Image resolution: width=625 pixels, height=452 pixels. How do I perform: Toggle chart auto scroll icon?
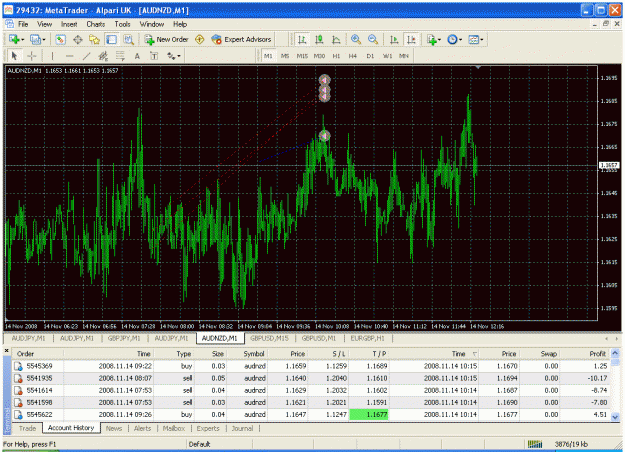[x=394, y=39]
